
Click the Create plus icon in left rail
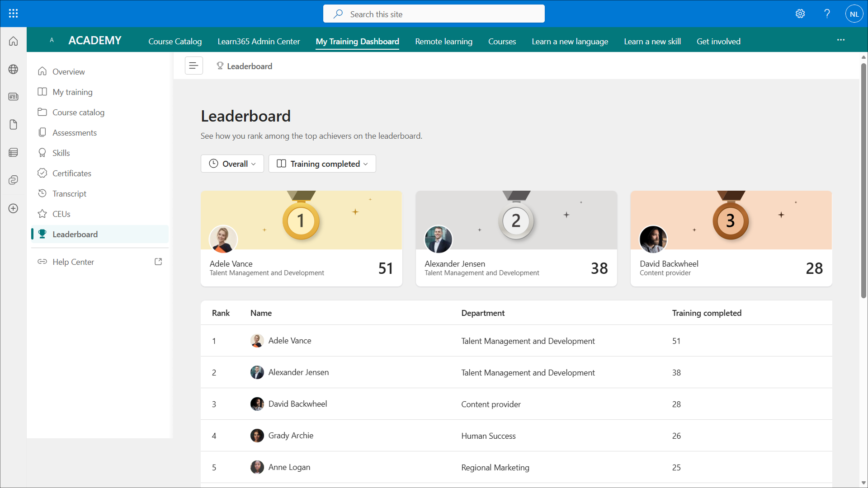click(13, 208)
